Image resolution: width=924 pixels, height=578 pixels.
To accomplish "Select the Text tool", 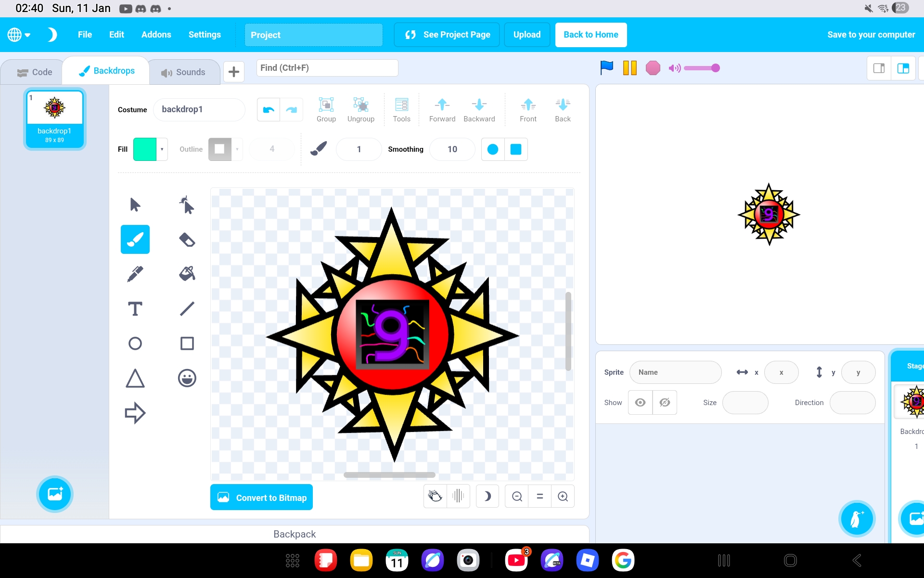I will coord(135,309).
